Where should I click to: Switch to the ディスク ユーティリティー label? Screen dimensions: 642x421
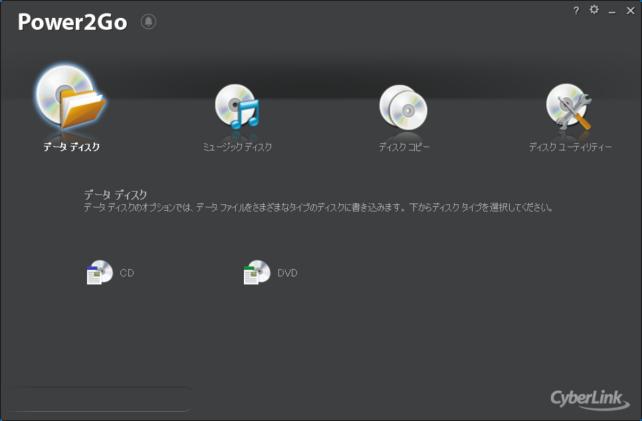(570, 147)
